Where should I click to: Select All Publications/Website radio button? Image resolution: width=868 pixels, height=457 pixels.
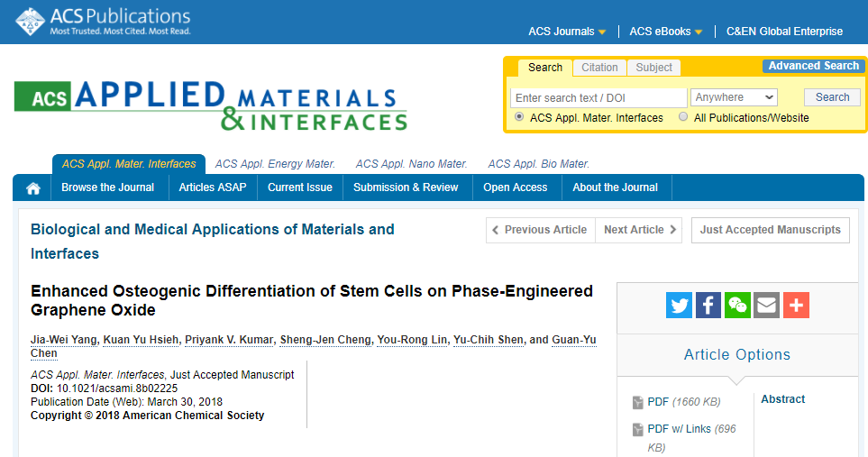[x=683, y=117]
